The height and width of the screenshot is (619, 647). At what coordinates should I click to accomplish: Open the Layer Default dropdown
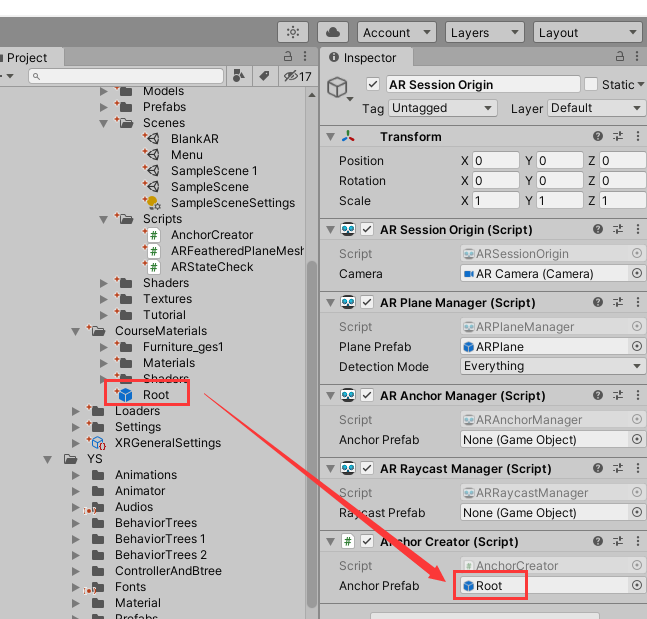[596, 108]
